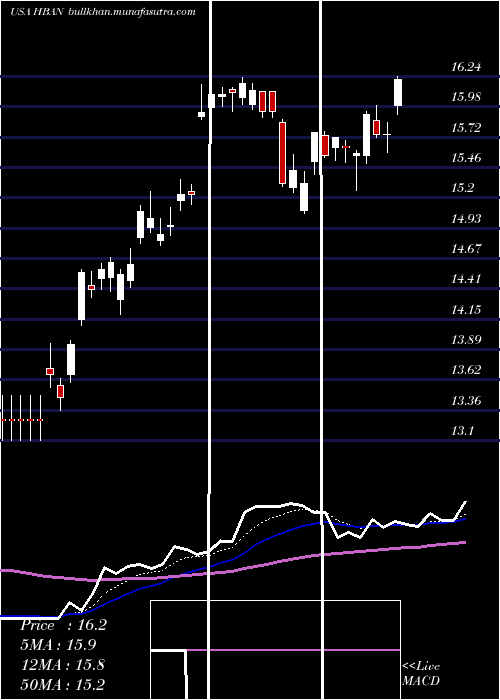Click the 14.93 price axis label
This screenshot has width=500, height=700.
pos(466,219)
